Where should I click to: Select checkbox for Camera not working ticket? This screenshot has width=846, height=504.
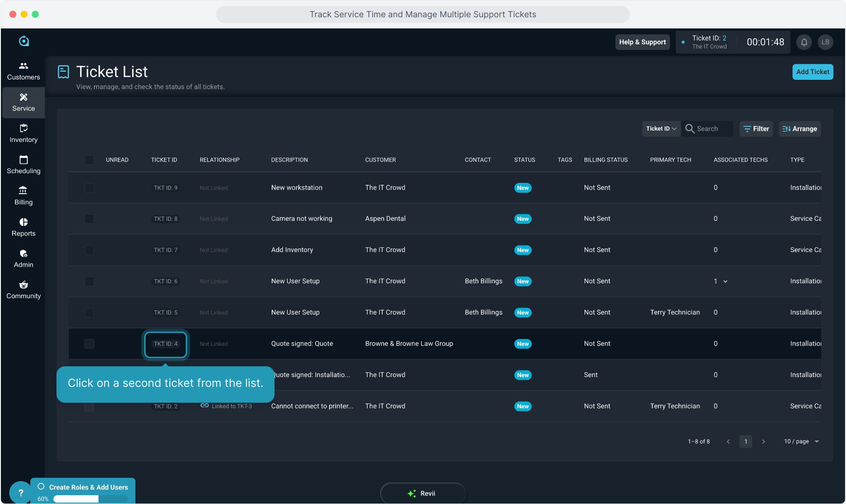pyautogui.click(x=89, y=219)
